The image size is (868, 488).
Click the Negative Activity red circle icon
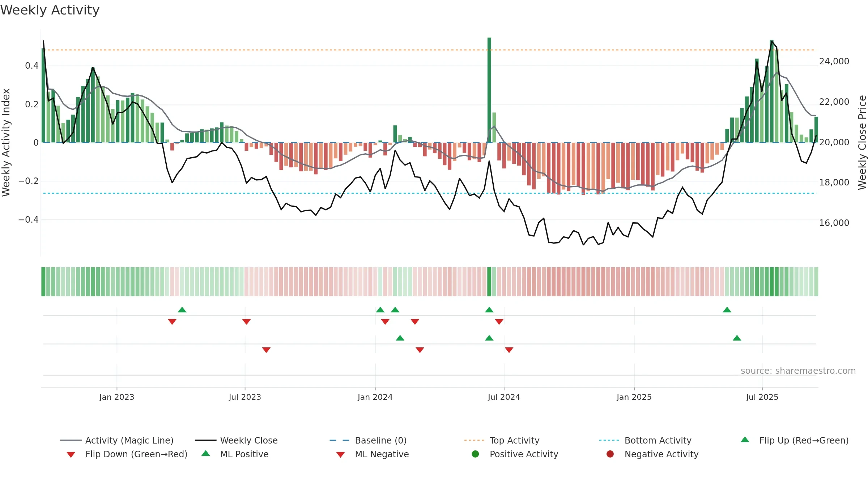[x=610, y=454]
